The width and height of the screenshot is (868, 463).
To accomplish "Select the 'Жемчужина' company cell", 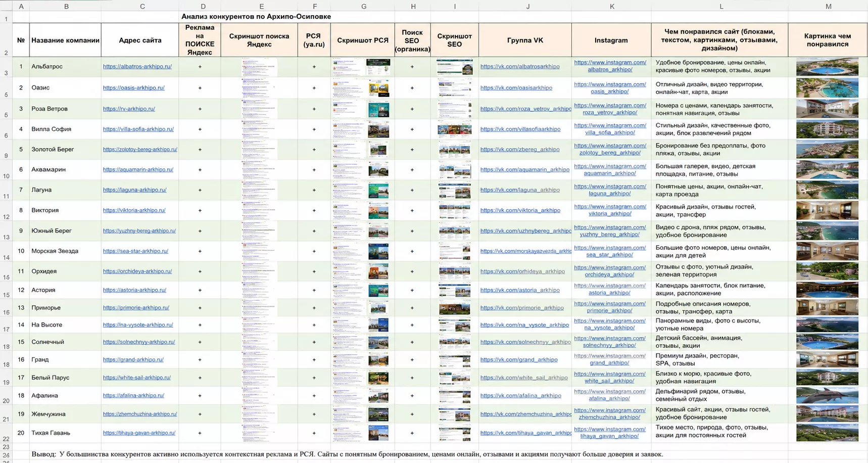I will 65,414.
